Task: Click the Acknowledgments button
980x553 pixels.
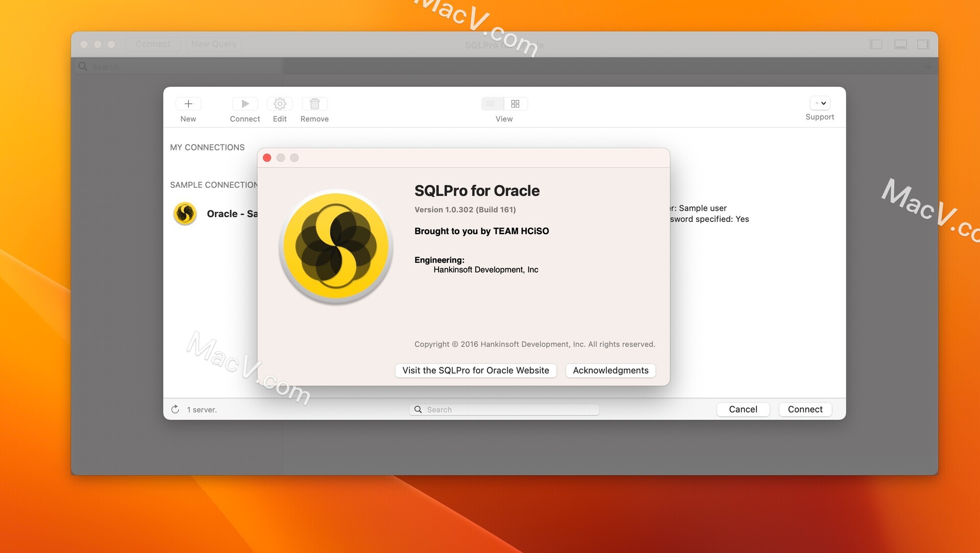Action: point(610,370)
